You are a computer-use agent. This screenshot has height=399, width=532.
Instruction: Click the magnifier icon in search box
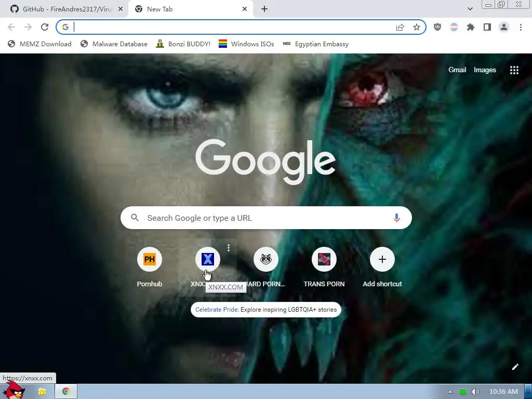coord(135,218)
